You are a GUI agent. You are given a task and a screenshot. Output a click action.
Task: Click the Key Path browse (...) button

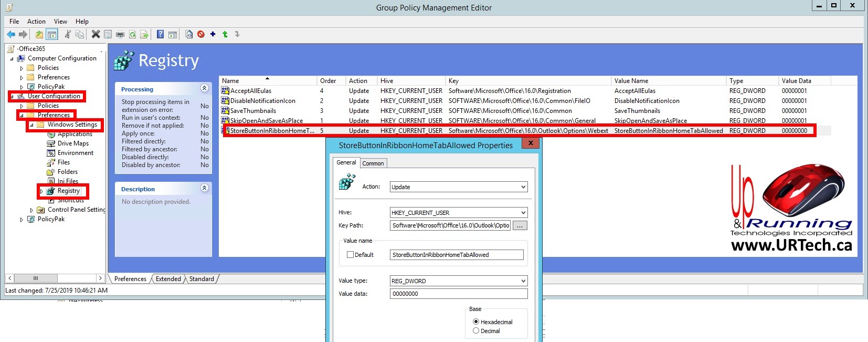[x=520, y=226]
